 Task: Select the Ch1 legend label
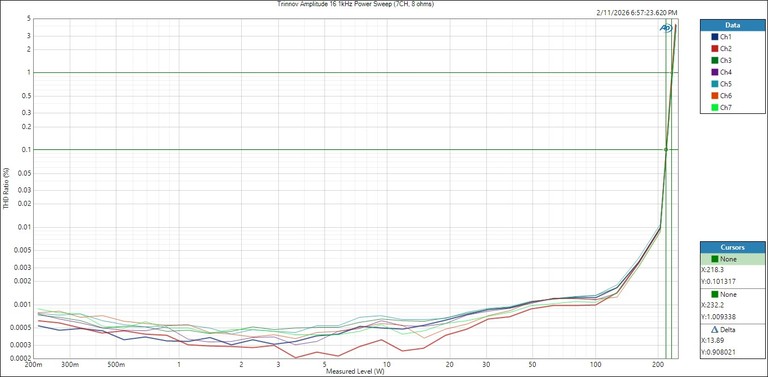[x=726, y=37]
